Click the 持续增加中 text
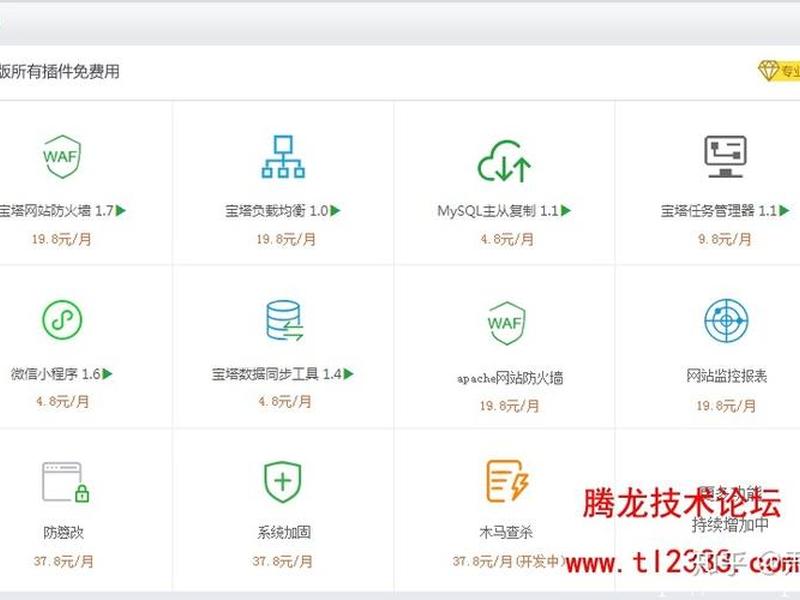 point(730,524)
